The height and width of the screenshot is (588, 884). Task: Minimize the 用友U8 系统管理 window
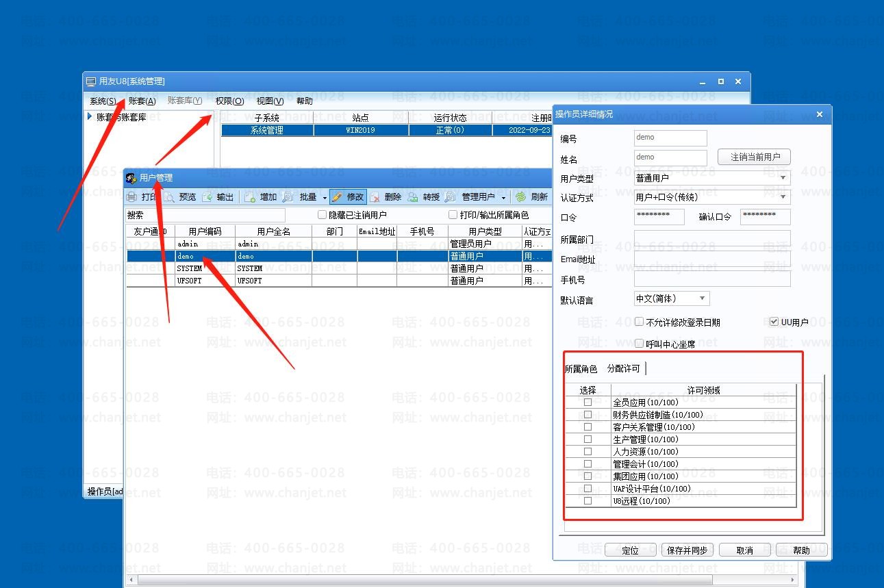703,81
